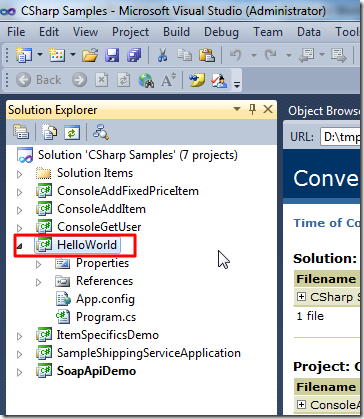Expand the Console filename row plus box

point(301,405)
